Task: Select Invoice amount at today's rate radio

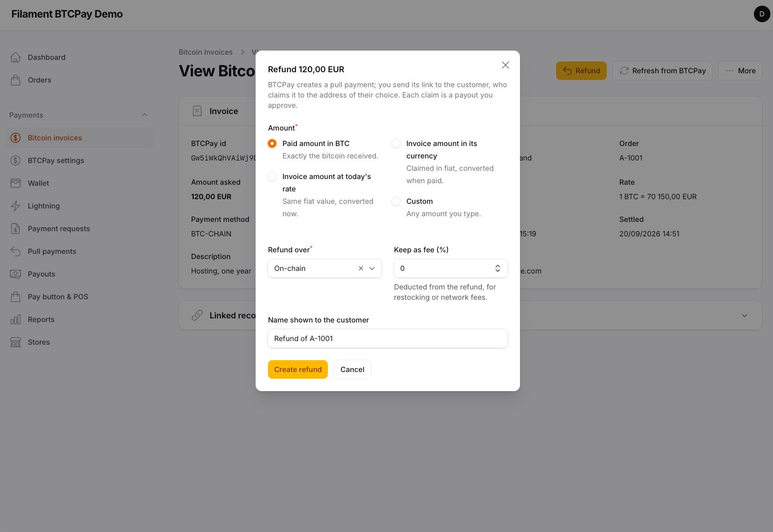Action: tap(272, 176)
